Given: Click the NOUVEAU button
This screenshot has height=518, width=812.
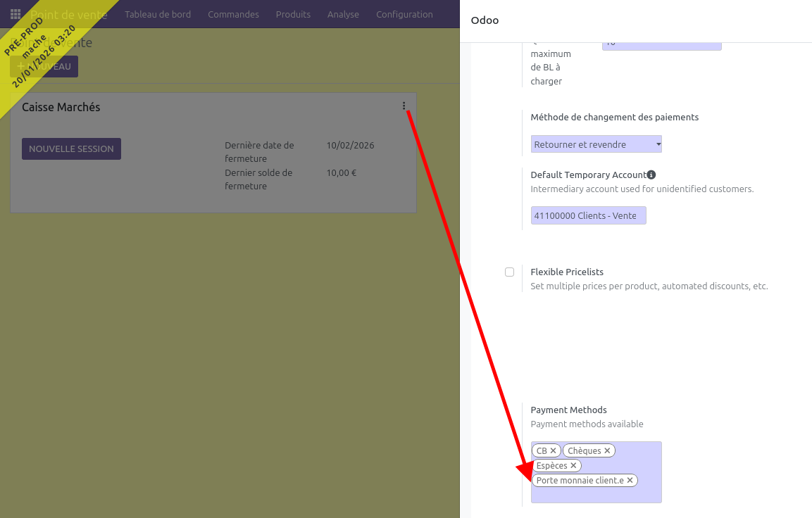Looking at the screenshot, I should coord(44,66).
